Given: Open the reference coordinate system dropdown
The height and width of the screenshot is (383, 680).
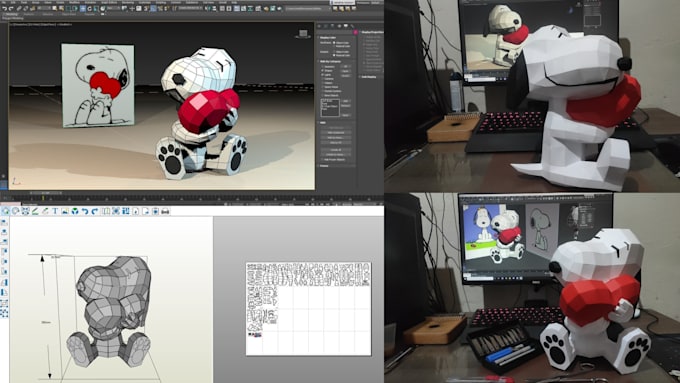Looking at the screenshot, I should pyautogui.click(x=114, y=8).
